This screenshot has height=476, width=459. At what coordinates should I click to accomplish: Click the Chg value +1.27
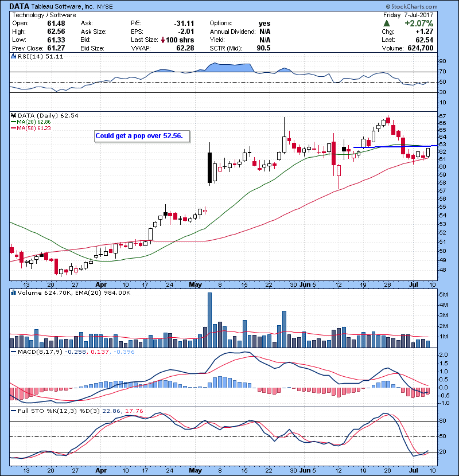[x=425, y=32]
